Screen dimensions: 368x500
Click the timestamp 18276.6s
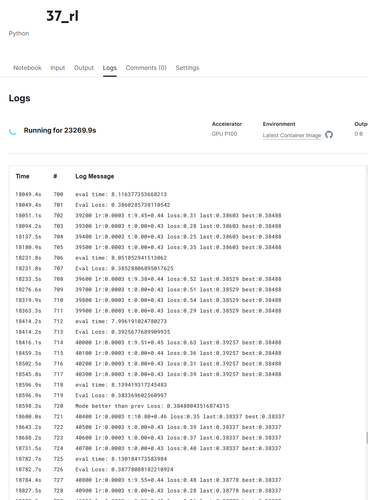tap(28, 290)
